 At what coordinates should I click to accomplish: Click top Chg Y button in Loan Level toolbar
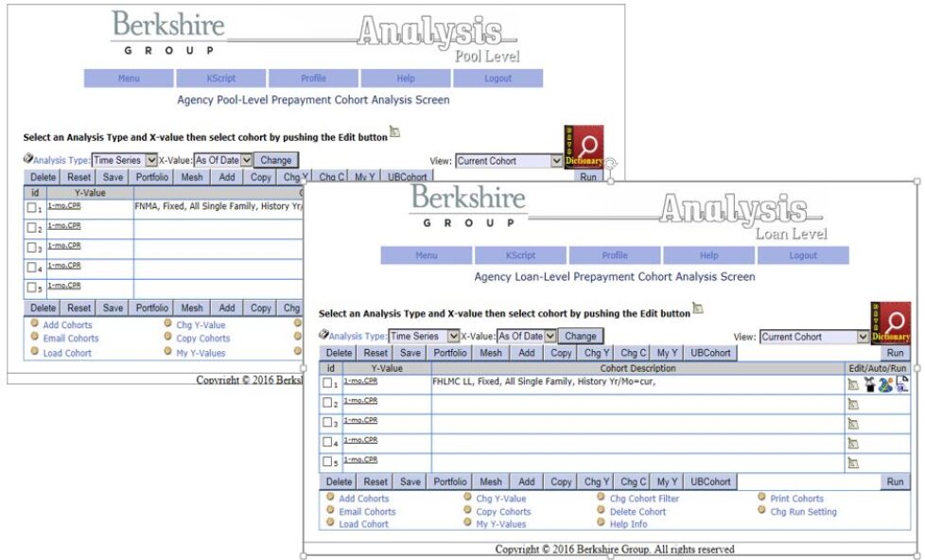click(x=597, y=353)
